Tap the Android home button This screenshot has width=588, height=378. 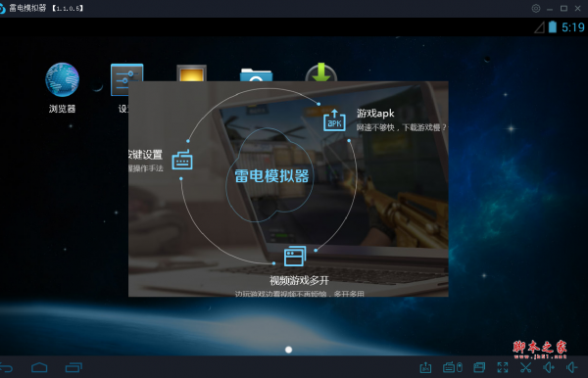pos(39,367)
